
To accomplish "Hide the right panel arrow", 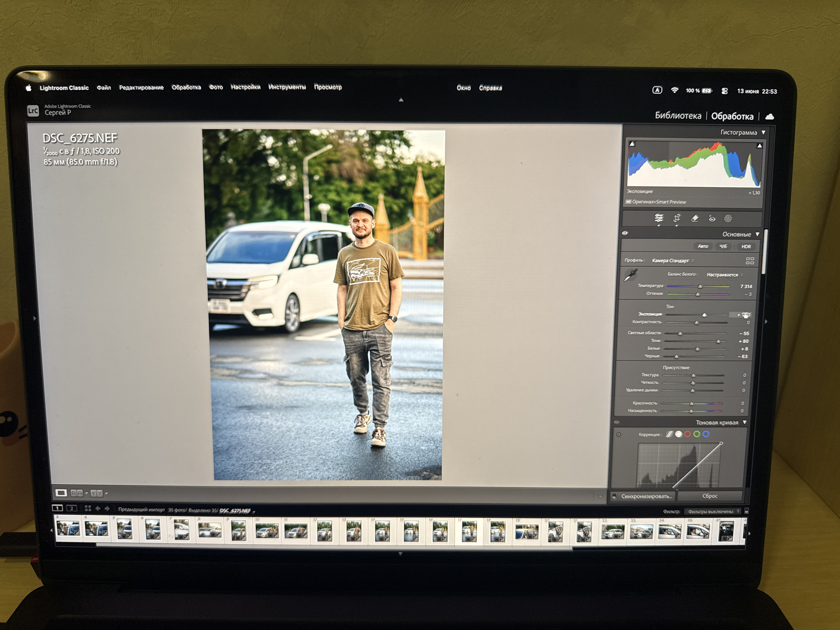I will pos(766,321).
